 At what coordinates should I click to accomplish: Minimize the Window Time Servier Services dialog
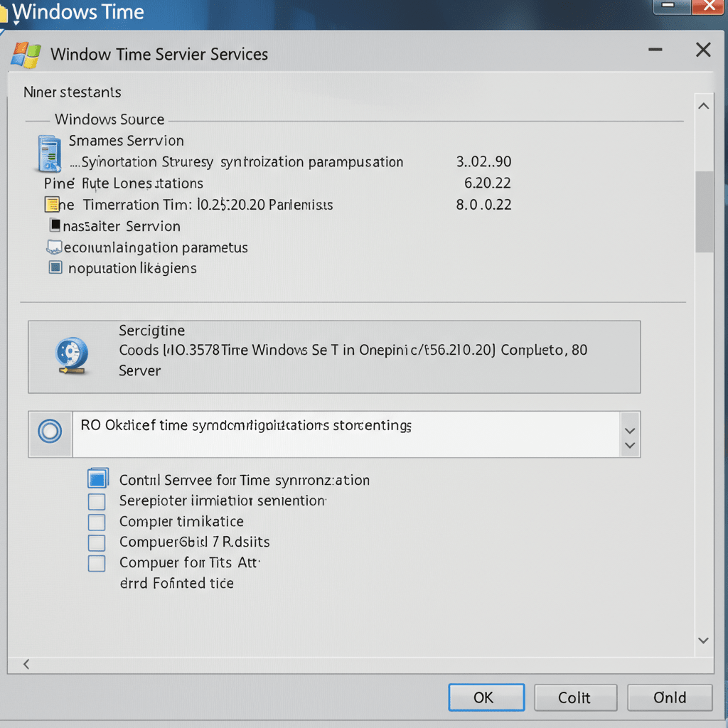pyautogui.click(x=655, y=50)
